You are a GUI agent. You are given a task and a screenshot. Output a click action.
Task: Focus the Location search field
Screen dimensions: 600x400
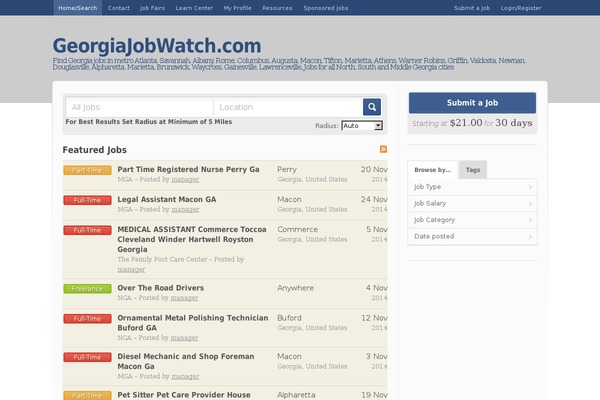click(288, 107)
